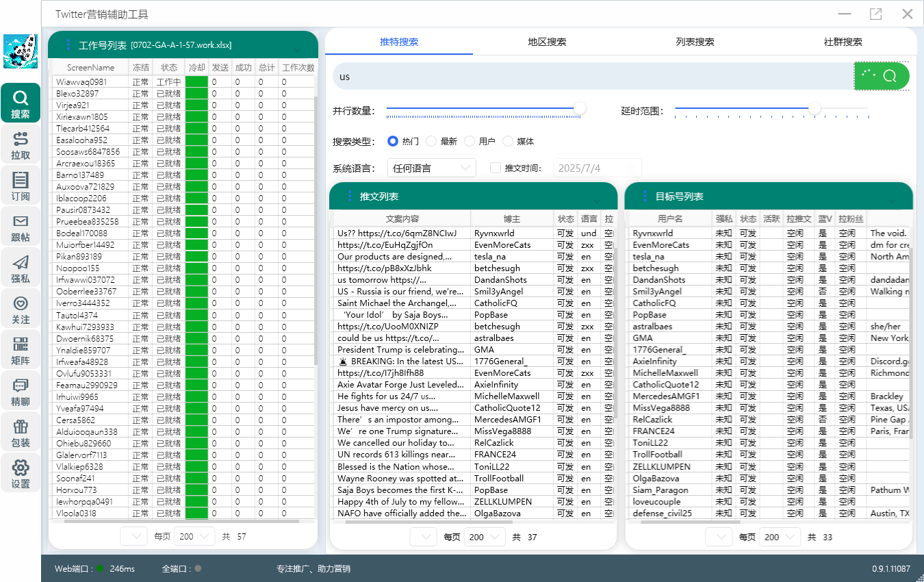Open the 精聊 chat sidebar section
Viewport: 924px width, 582px height.
coord(21,391)
